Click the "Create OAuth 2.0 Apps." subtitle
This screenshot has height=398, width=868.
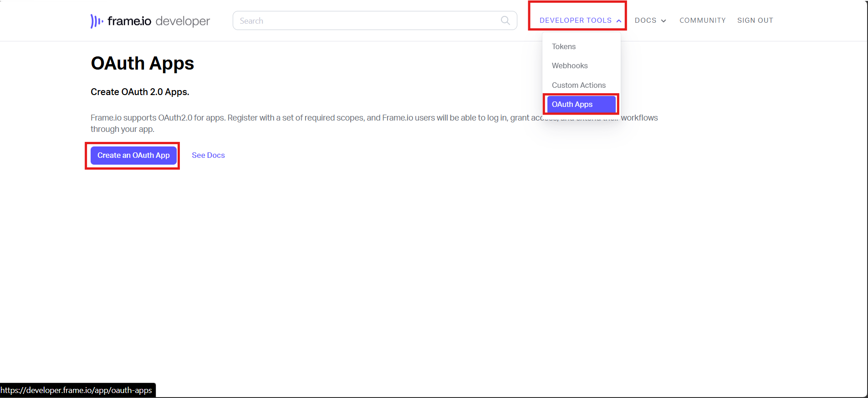pos(140,92)
